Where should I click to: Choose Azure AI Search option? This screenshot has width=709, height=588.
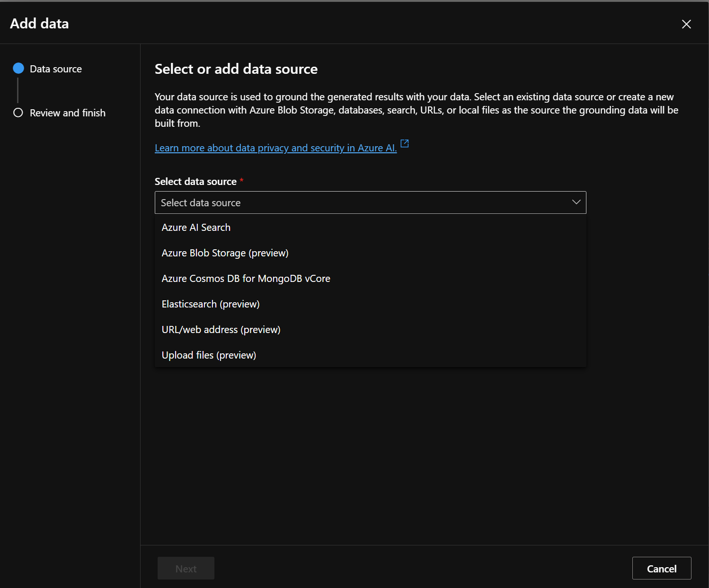pyautogui.click(x=370, y=228)
